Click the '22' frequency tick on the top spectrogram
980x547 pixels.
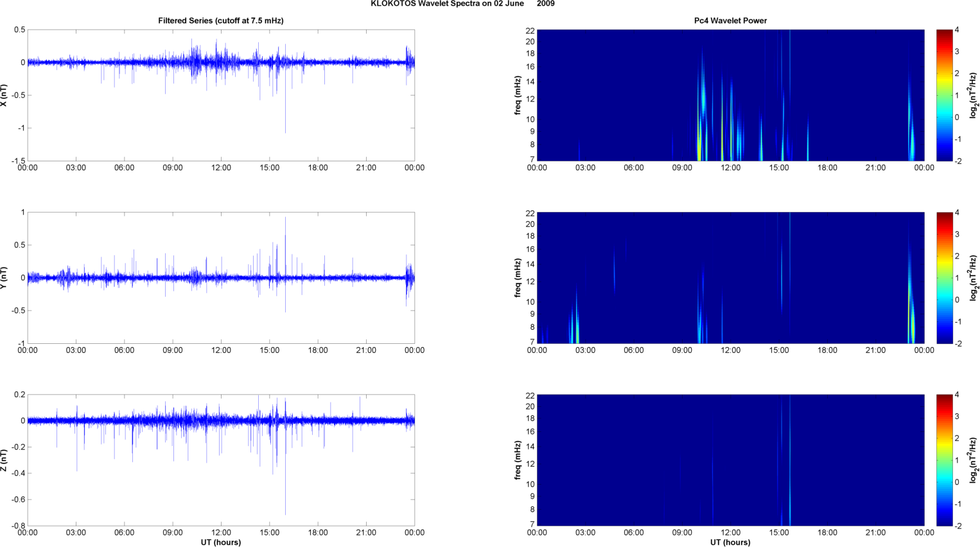point(530,30)
